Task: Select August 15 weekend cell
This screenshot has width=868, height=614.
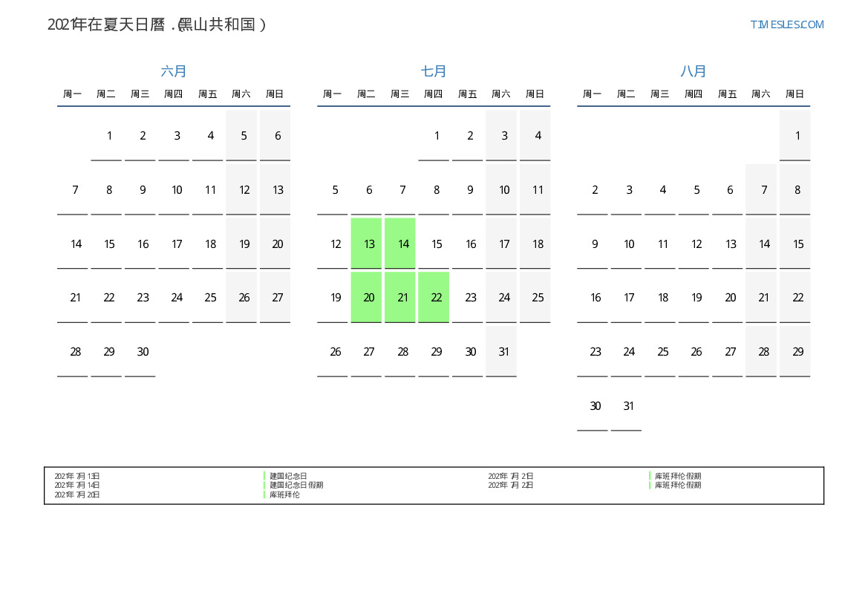Action: (x=797, y=244)
